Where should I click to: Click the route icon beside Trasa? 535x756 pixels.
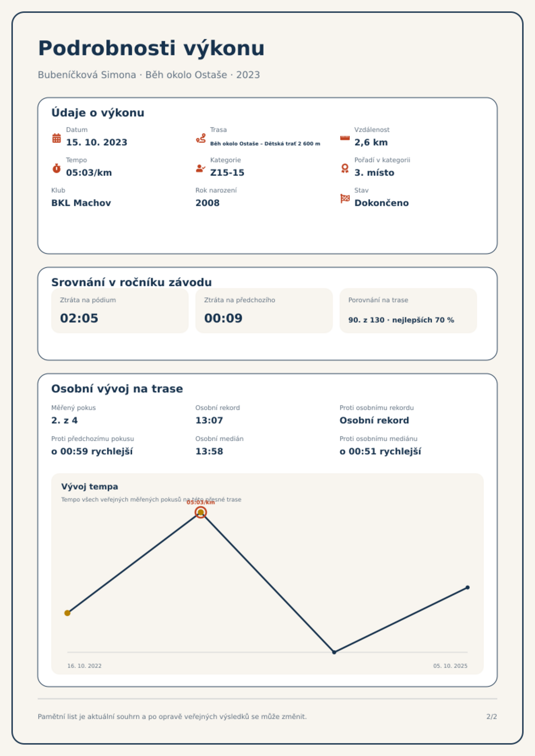(x=201, y=138)
